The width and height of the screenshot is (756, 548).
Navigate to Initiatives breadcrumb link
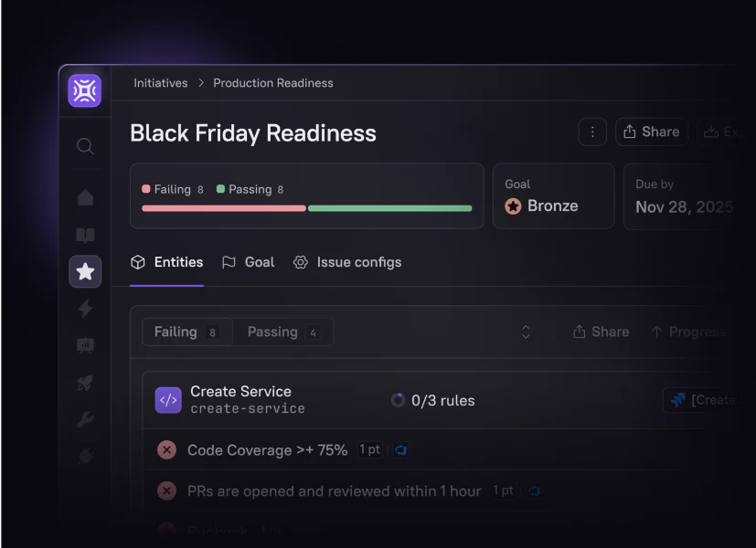coord(161,83)
